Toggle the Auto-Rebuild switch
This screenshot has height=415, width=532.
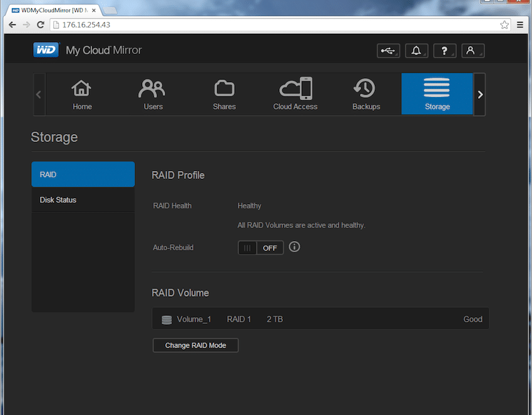(260, 248)
